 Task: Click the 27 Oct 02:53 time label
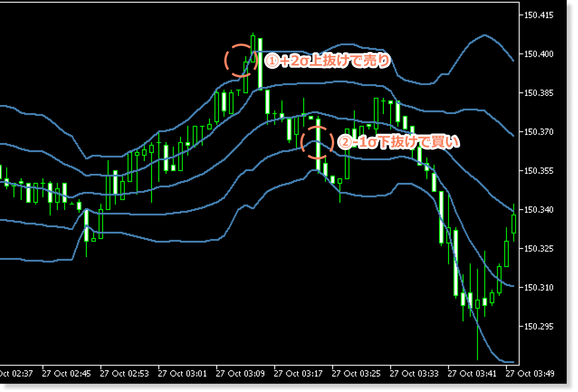coord(124,374)
